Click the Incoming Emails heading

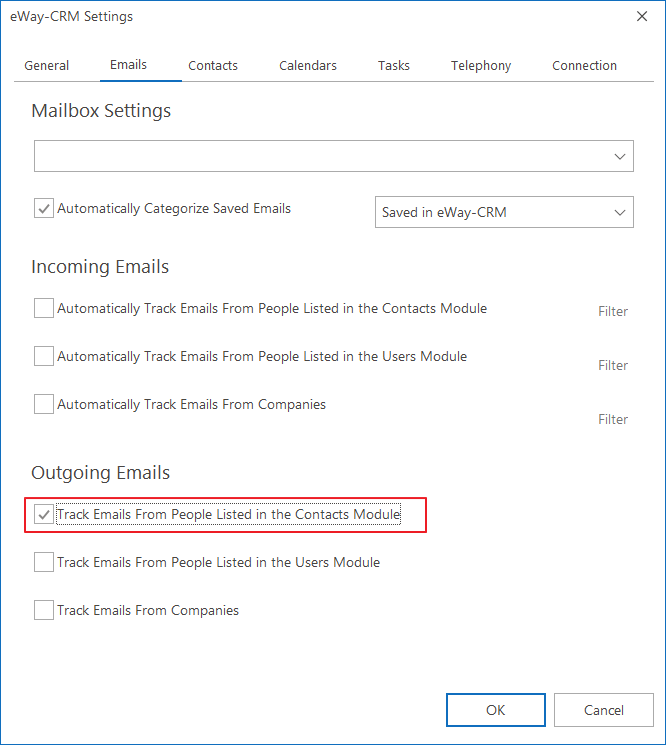pos(100,267)
